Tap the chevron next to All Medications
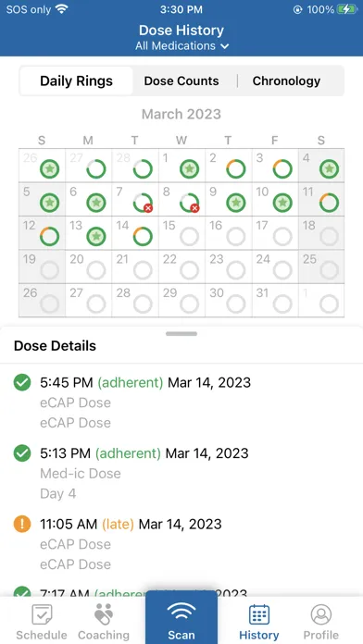The width and height of the screenshot is (363, 644). 224,46
